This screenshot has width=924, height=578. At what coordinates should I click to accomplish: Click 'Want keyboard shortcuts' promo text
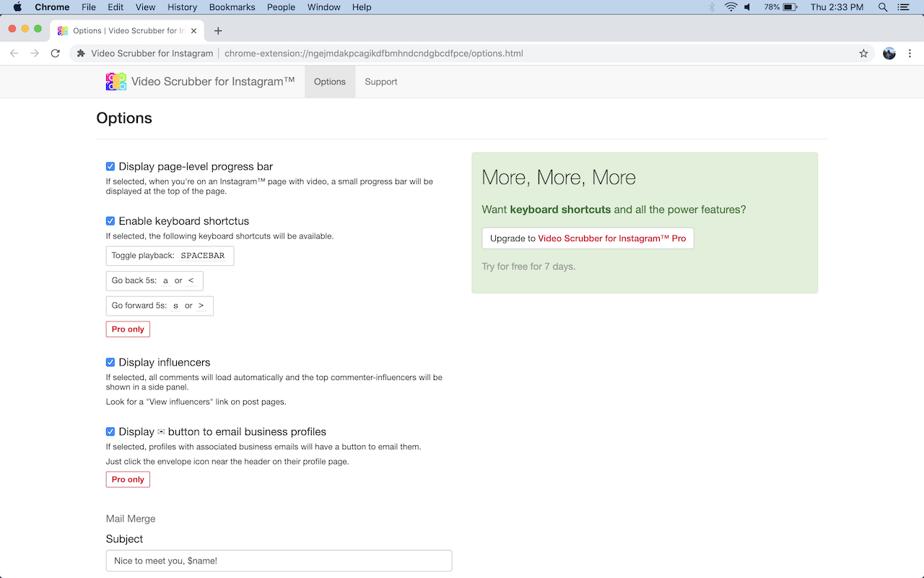[x=614, y=210]
